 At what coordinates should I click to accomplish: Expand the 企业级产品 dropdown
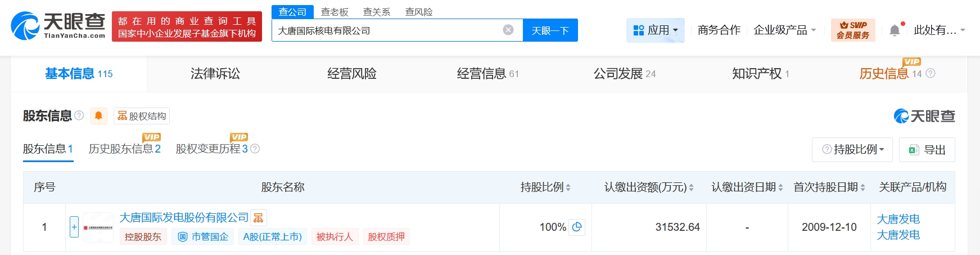click(x=784, y=30)
